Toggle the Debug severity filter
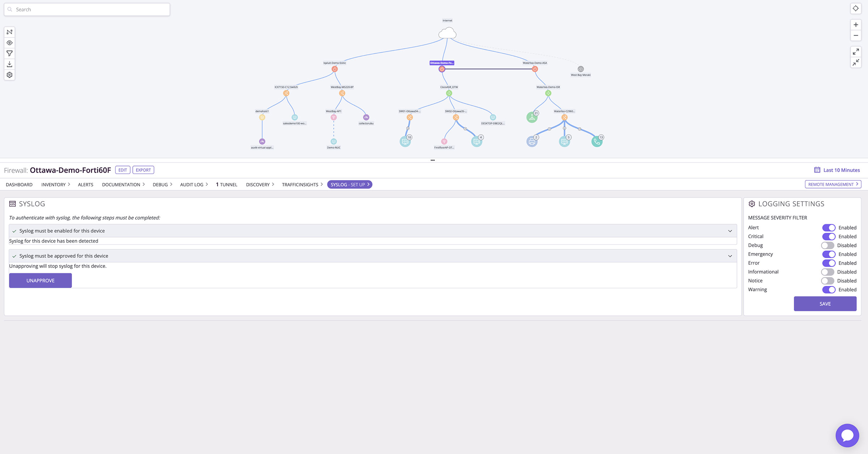Screen dimensions: 868x454 828,245
